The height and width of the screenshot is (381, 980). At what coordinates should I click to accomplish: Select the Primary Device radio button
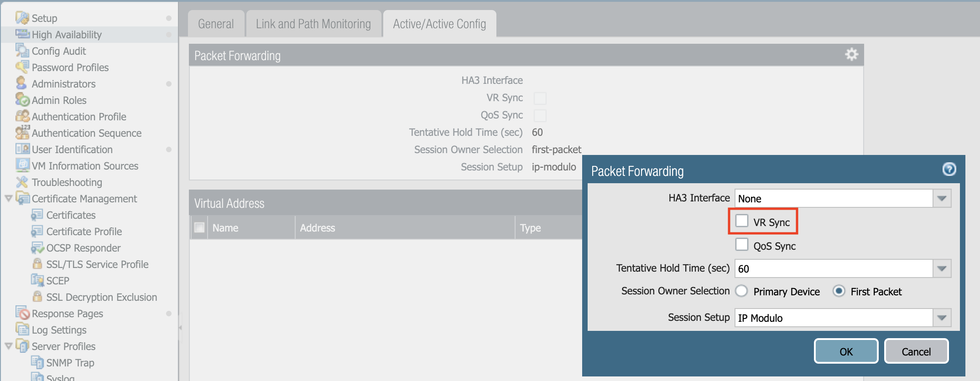point(742,291)
